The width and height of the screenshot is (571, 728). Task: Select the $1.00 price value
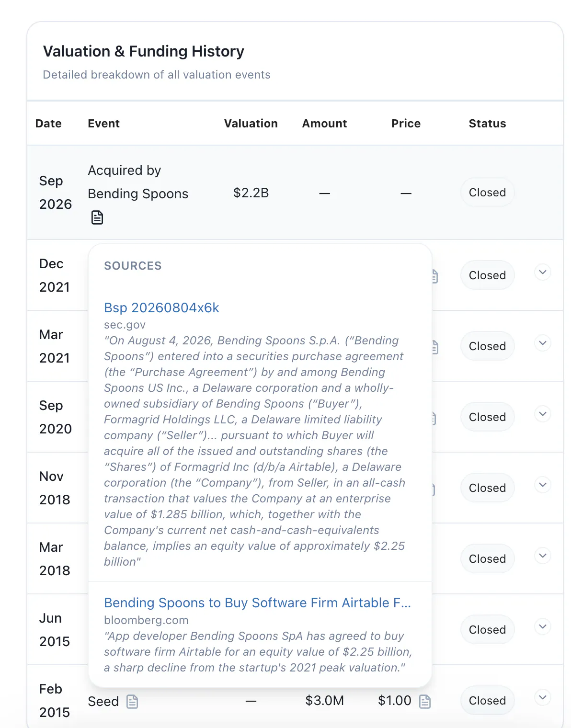pyautogui.click(x=395, y=701)
